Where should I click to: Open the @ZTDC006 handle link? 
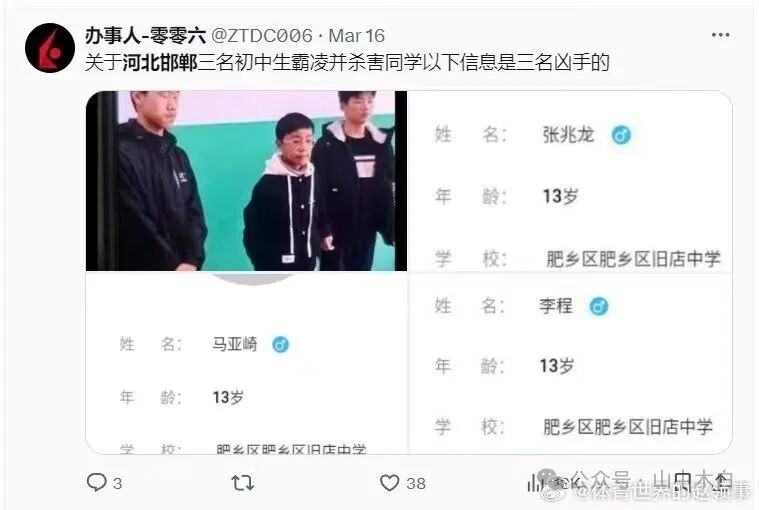[x=262, y=35]
